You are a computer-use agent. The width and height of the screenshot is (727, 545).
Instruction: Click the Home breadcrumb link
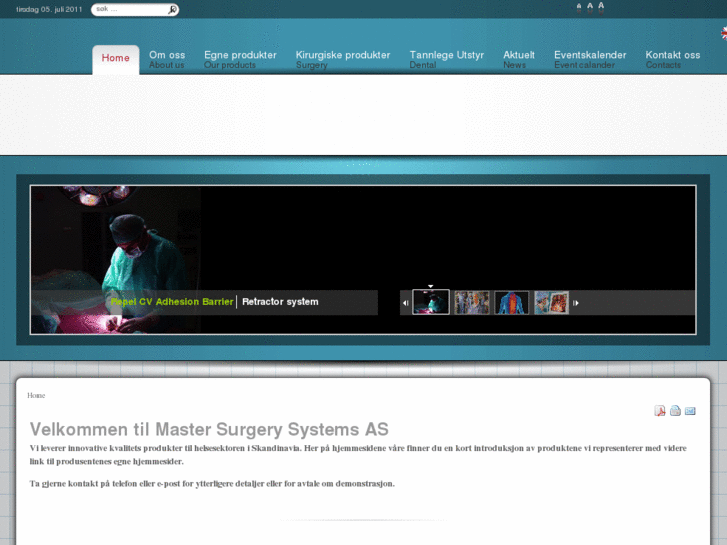click(x=36, y=396)
